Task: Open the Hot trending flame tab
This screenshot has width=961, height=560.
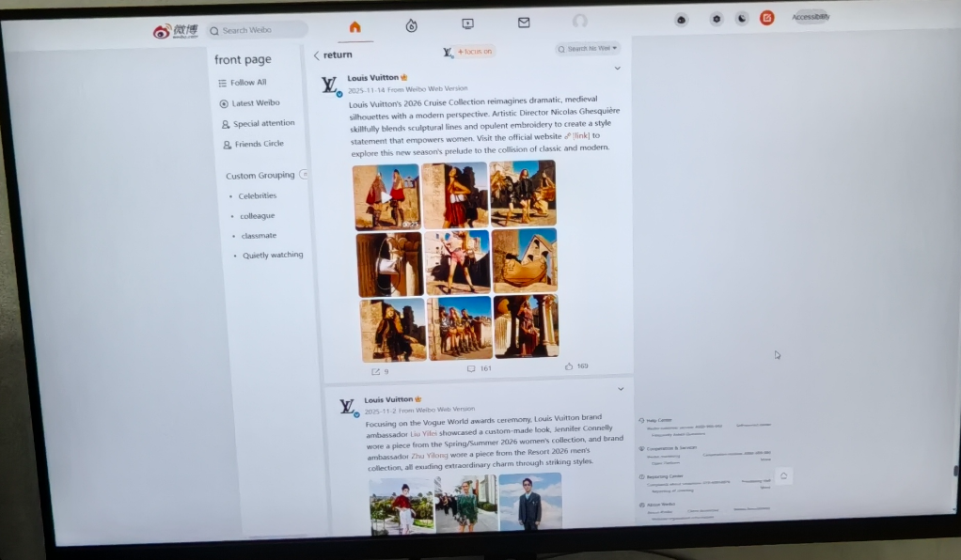Action: [x=411, y=25]
